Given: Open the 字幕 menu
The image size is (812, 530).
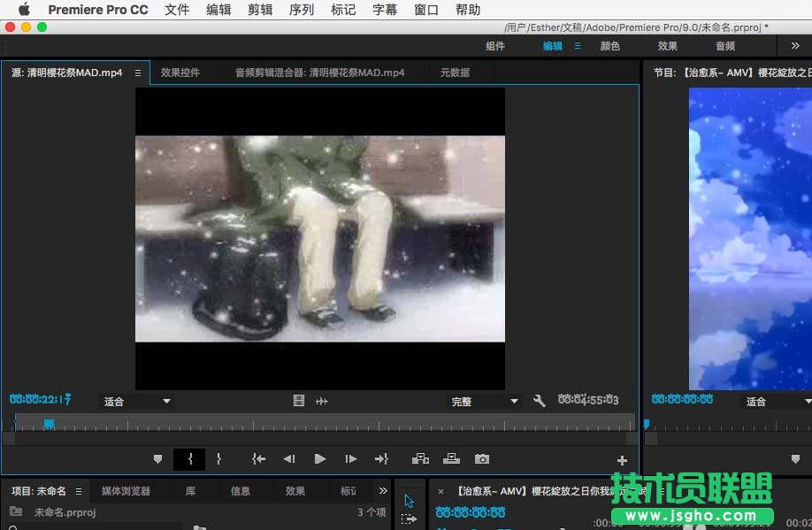Looking at the screenshot, I should 385,10.
